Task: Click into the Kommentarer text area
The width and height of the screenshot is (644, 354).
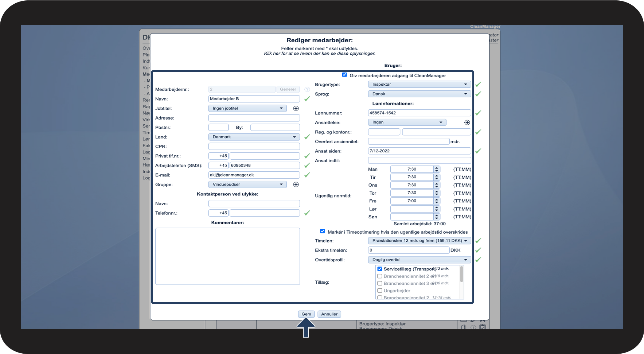Action: coord(227,256)
